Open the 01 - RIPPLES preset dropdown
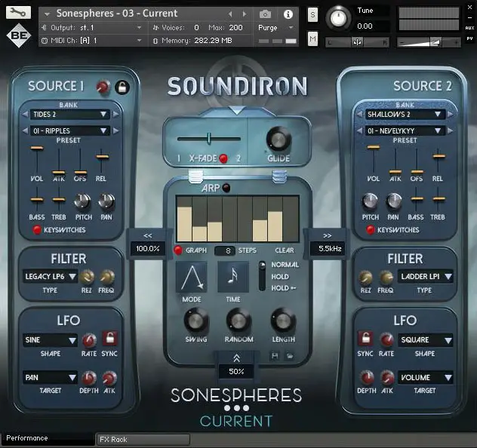This screenshot has height=448, width=477. (x=70, y=131)
